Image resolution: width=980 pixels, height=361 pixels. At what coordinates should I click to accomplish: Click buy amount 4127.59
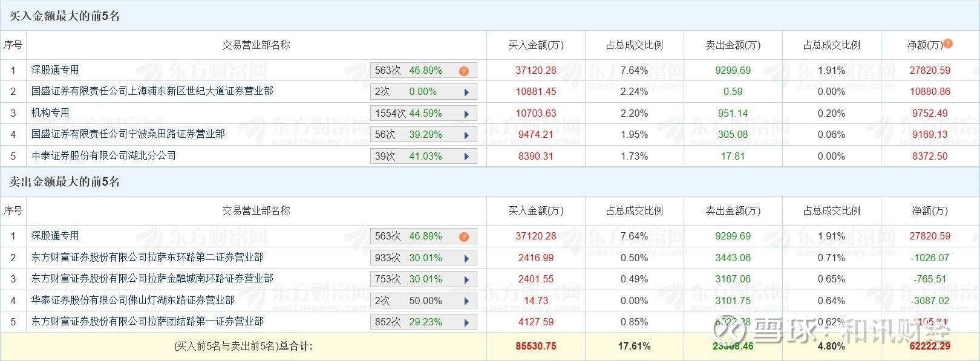(536, 322)
